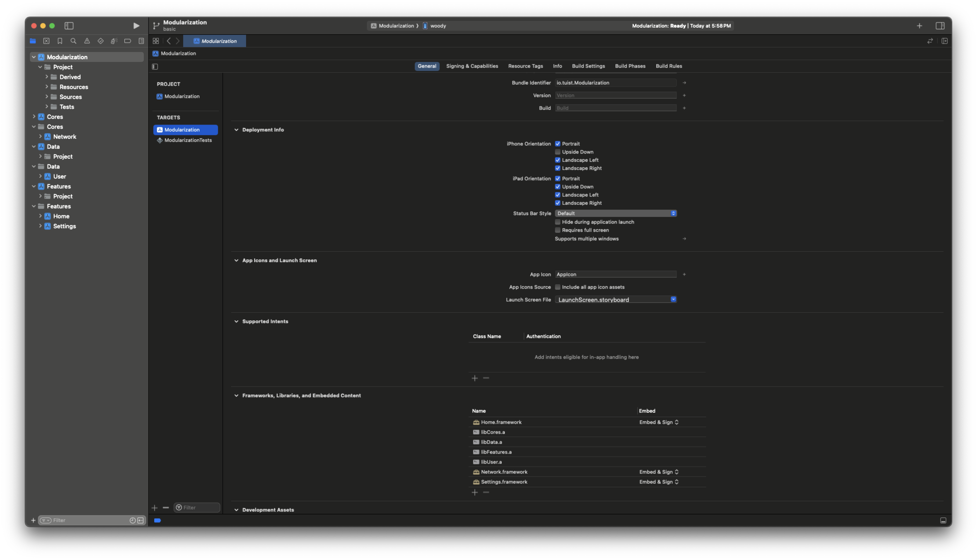Viewport: 977px width, 560px height.
Task: Choose the woody run destination
Action: pyautogui.click(x=434, y=26)
